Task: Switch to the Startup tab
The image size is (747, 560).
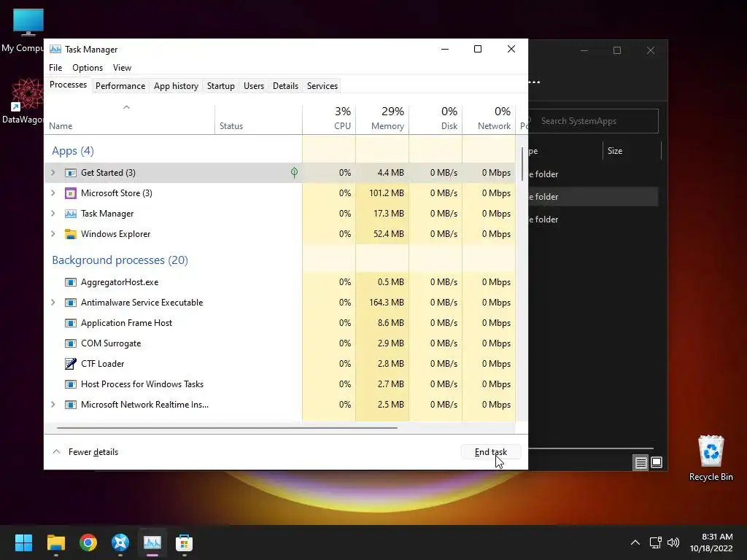Action: (x=220, y=86)
